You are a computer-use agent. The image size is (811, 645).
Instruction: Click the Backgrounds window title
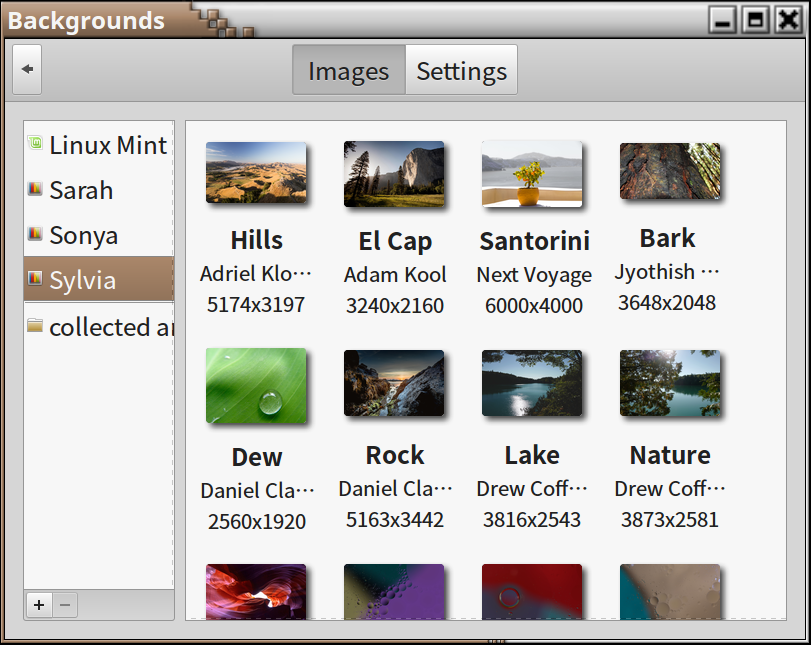tap(86, 21)
